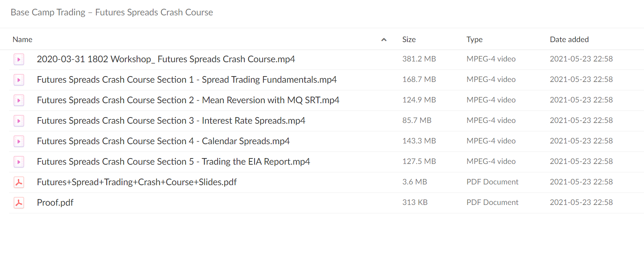Open 2020-03-31 1802 Workshop Futures Spreads video
The image size is (644, 273).
[x=166, y=59]
